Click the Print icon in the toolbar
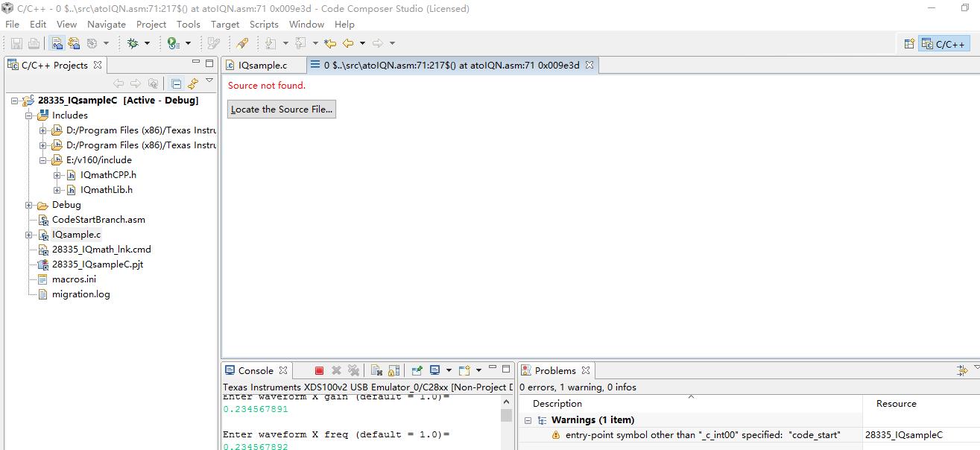The image size is (980, 450). coord(34,43)
